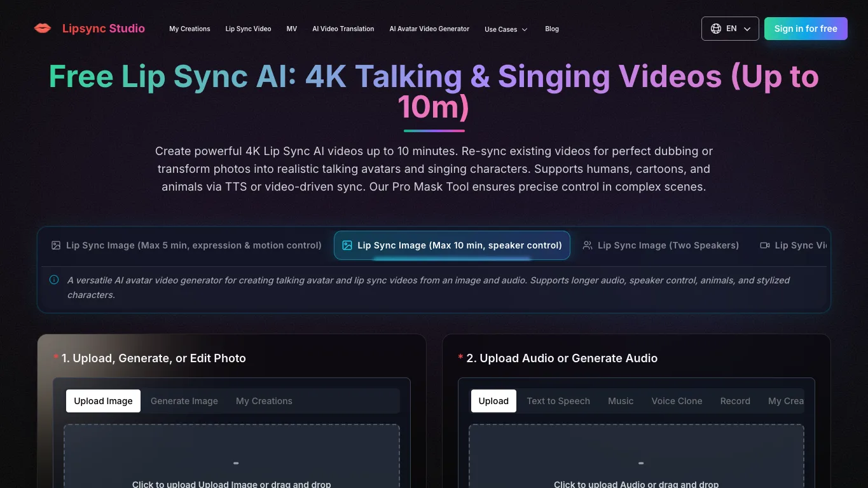
Task: Click the video camera icon on Lip Sync Video tab
Action: 765,245
